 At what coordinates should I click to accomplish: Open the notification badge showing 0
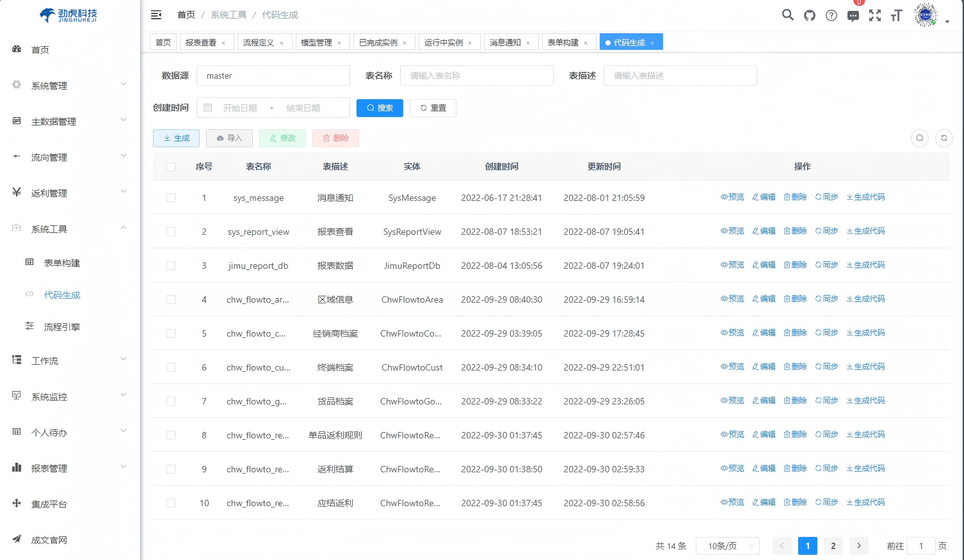[858, 3]
